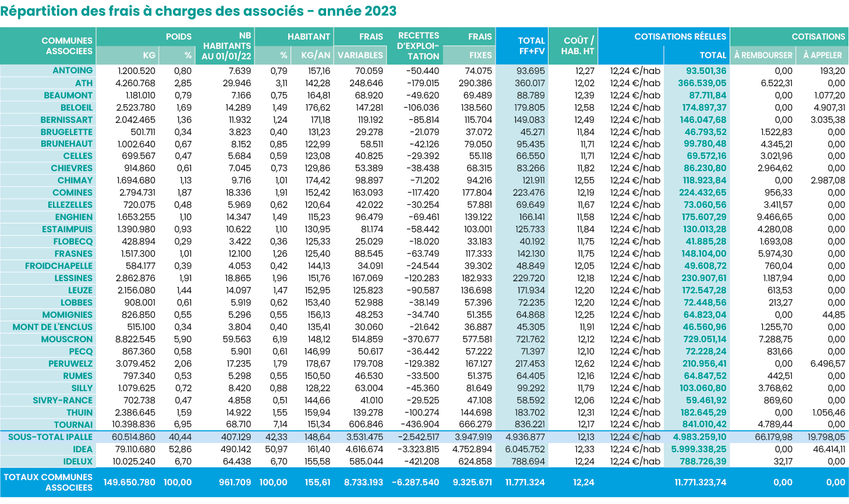This screenshot has width=849, height=504.
Task: Click the COÛT / HAB. HT header
Action: pyautogui.click(x=578, y=46)
